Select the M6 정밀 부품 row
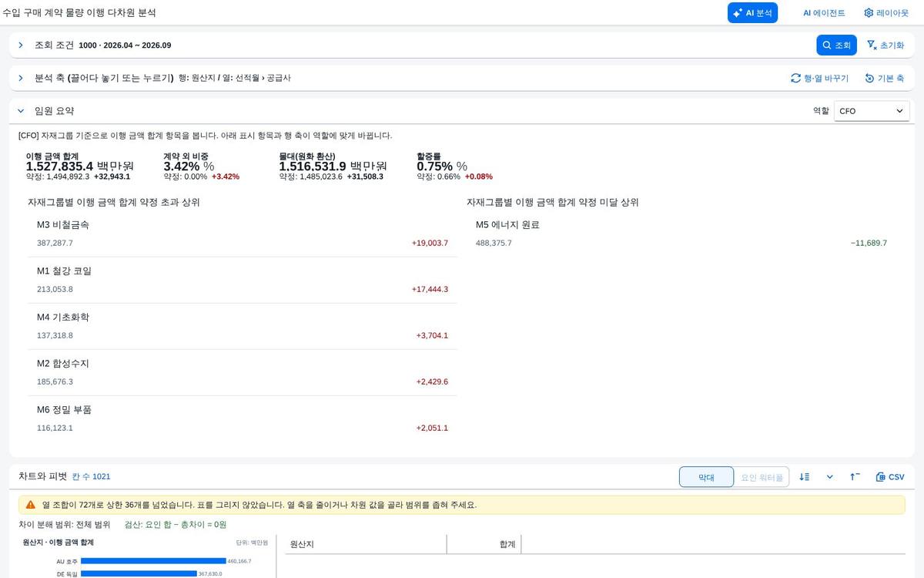 click(242, 418)
